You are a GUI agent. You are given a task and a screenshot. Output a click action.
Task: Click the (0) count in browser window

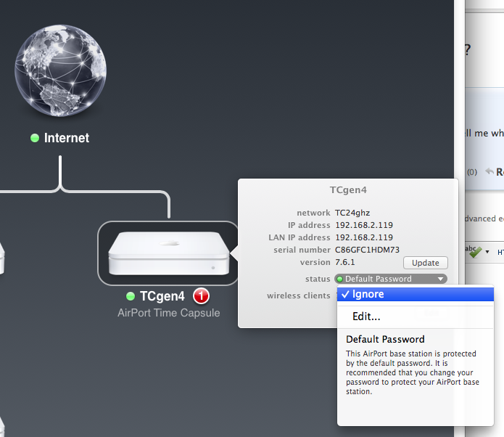472,172
